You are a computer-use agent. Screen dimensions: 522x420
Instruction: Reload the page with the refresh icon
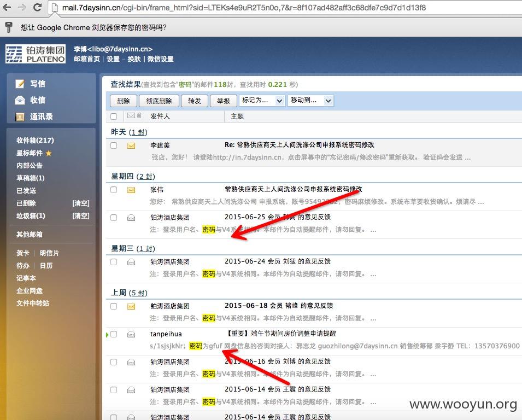(x=38, y=7)
